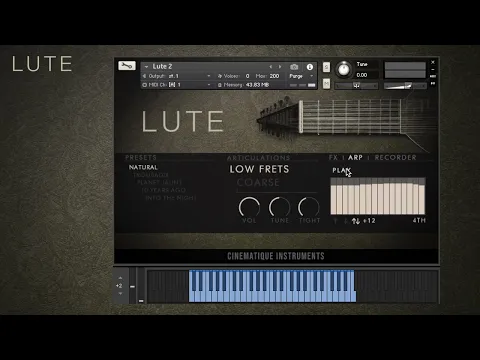480x360 pixels.
Task: Click the 4TH rate setting
Action: [419, 220]
